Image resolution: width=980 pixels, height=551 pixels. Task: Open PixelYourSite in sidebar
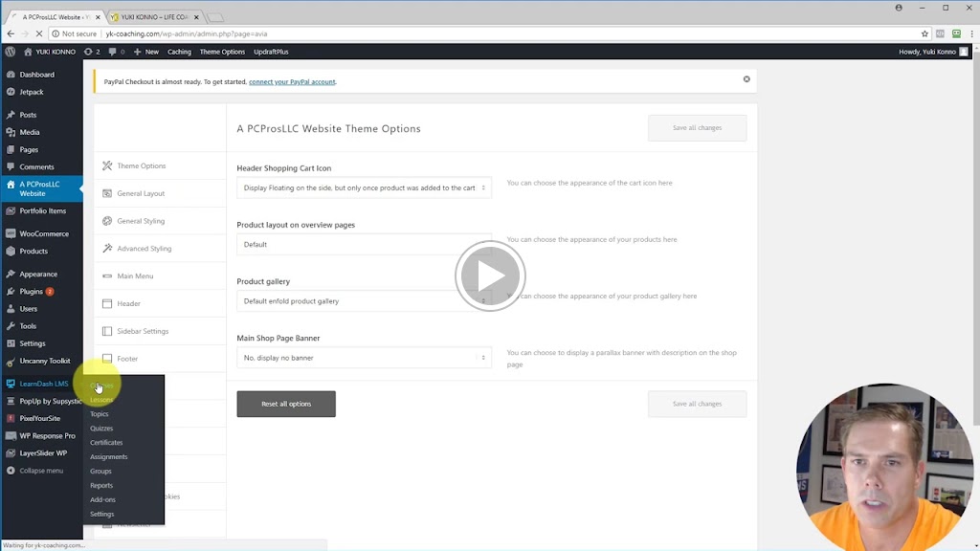click(41, 419)
